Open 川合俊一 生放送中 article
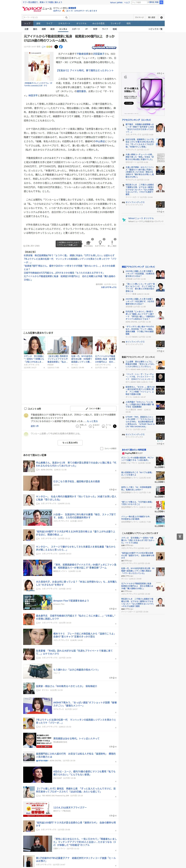The image size is (186, 868). [x=84, y=516]
